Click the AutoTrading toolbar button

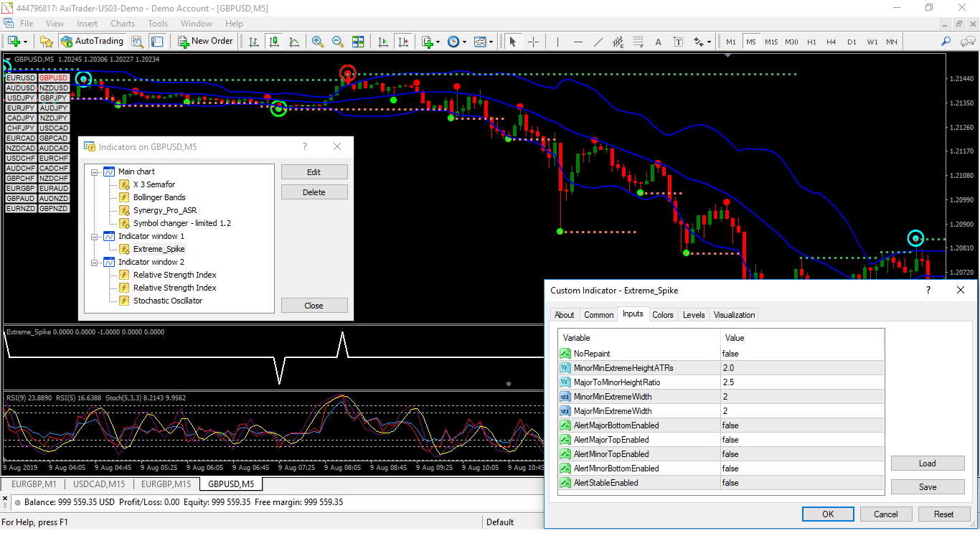click(x=92, y=42)
